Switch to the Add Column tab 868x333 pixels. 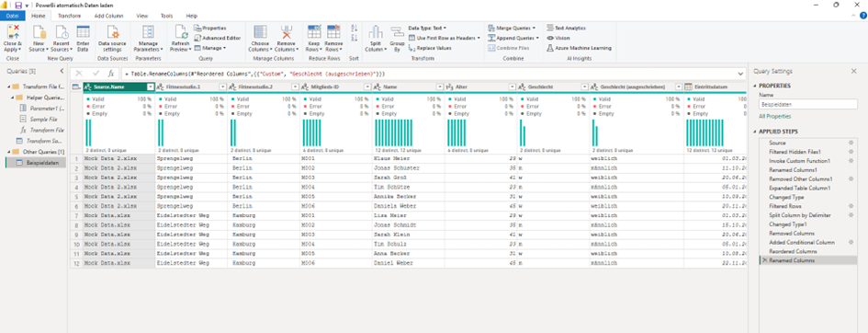pyautogui.click(x=108, y=16)
